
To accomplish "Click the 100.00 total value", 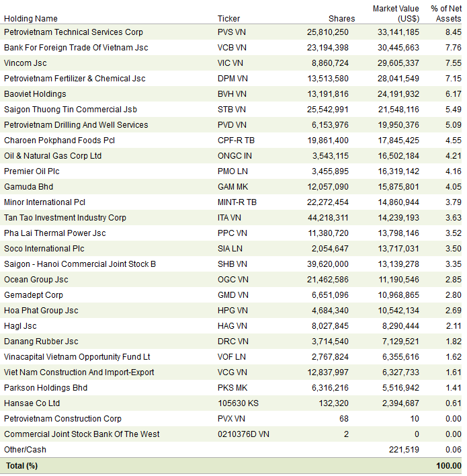I will 449,467.
